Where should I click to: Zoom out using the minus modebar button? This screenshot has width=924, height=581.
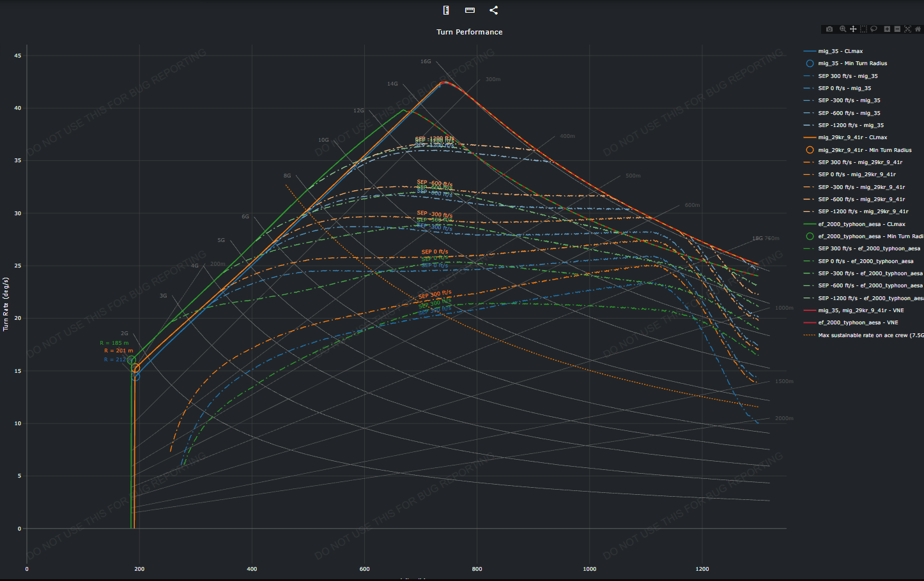coord(897,29)
